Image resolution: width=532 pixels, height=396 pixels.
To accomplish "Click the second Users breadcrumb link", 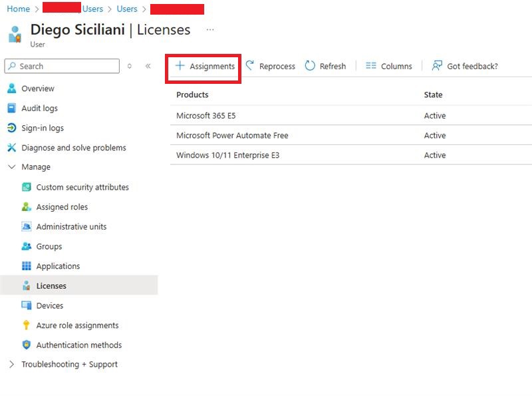I will pyautogui.click(x=127, y=9).
